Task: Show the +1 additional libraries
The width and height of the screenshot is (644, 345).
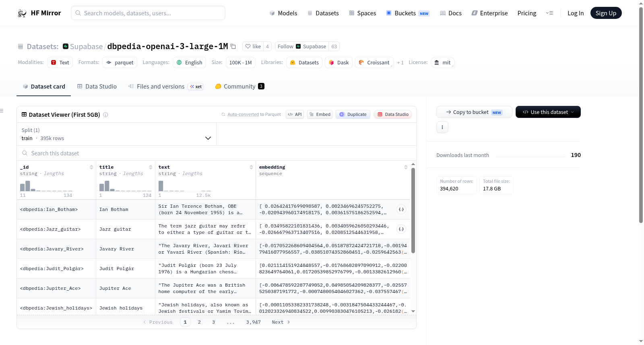Action: pyautogui.click(x=400, y=62)
